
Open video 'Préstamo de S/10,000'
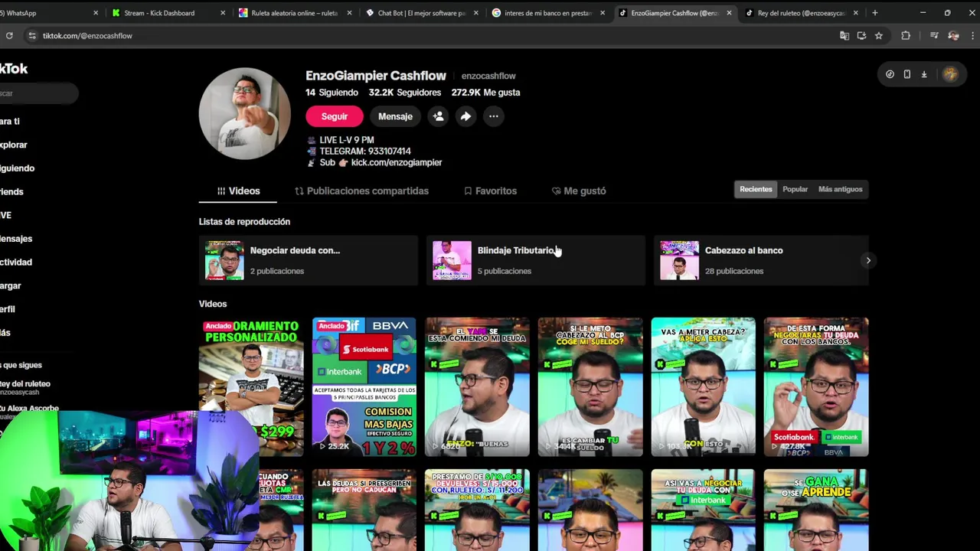(x=477, y=510)
